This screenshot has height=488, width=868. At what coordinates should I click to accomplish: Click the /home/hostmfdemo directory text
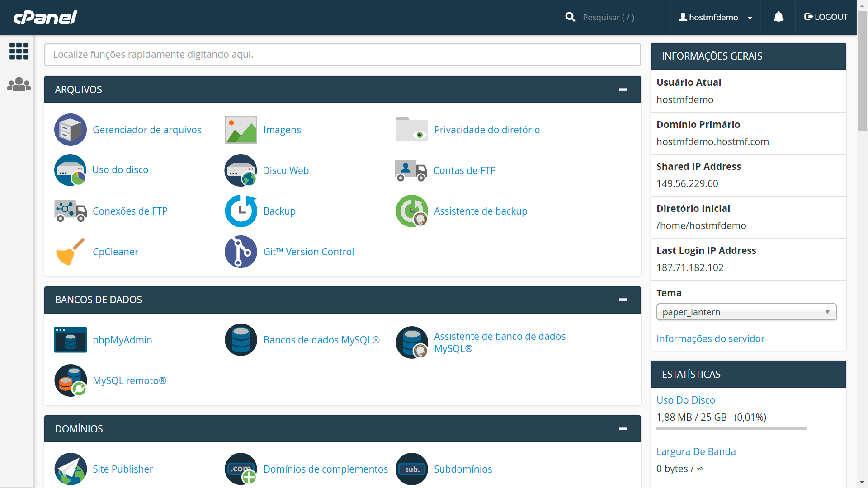coord(701,225)
